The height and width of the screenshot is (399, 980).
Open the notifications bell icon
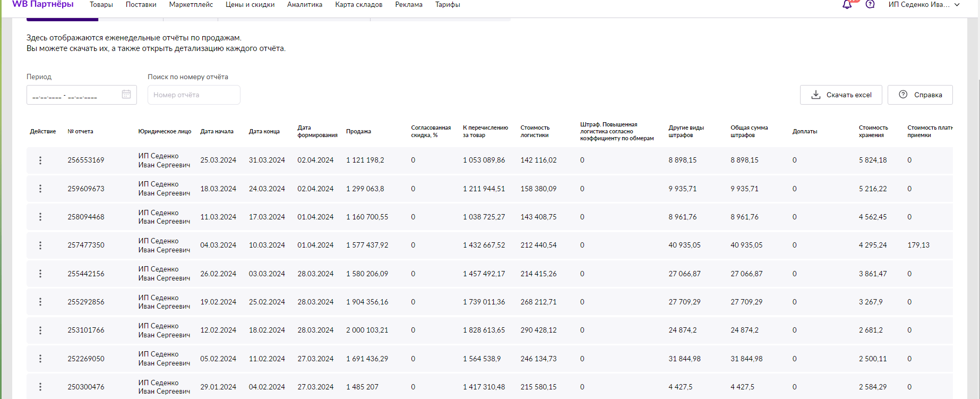847,5
